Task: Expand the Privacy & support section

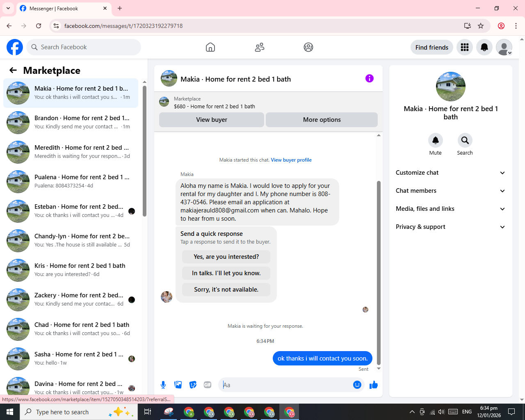Action: [x=450, y=227]
